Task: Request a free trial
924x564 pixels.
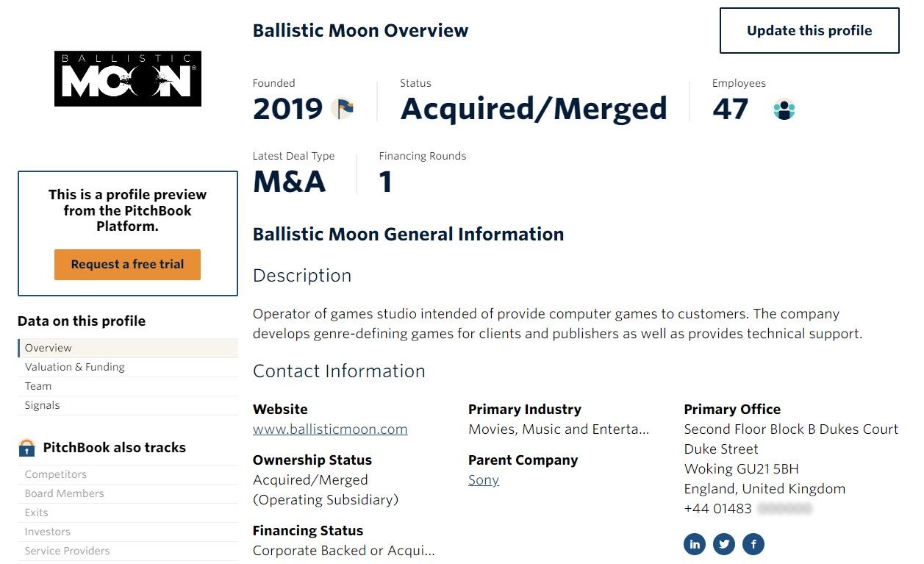Action: (x=127, y=265)
